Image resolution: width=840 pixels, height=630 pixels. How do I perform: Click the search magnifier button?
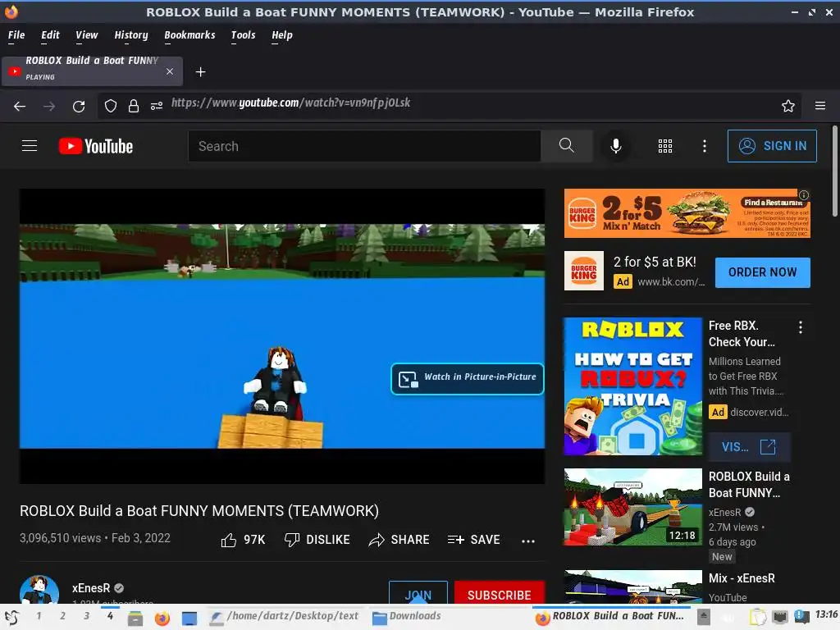tap(566, 146)
